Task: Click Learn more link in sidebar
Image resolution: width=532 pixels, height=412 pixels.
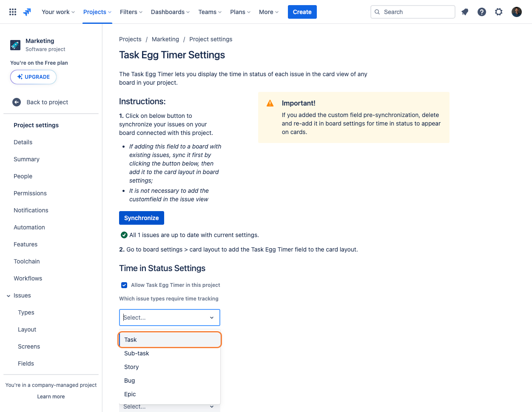Action: (51, 397)
